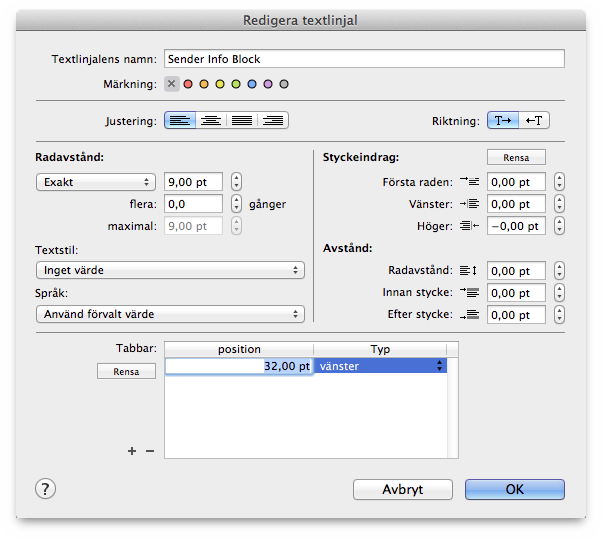Toggle left-to-right text direction
Viewport: 602px width, 540px height.
click(x=503, y=121)
